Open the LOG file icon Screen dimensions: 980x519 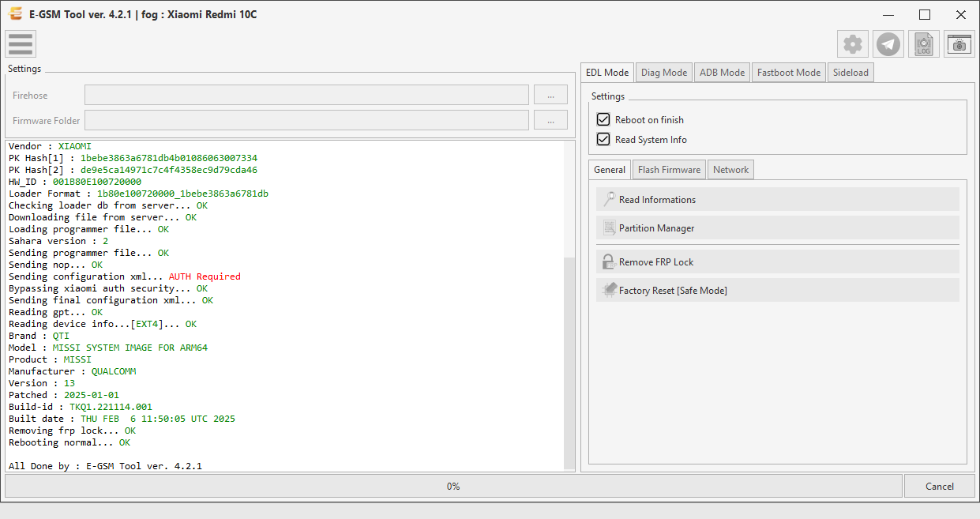[x=924, y=44]
